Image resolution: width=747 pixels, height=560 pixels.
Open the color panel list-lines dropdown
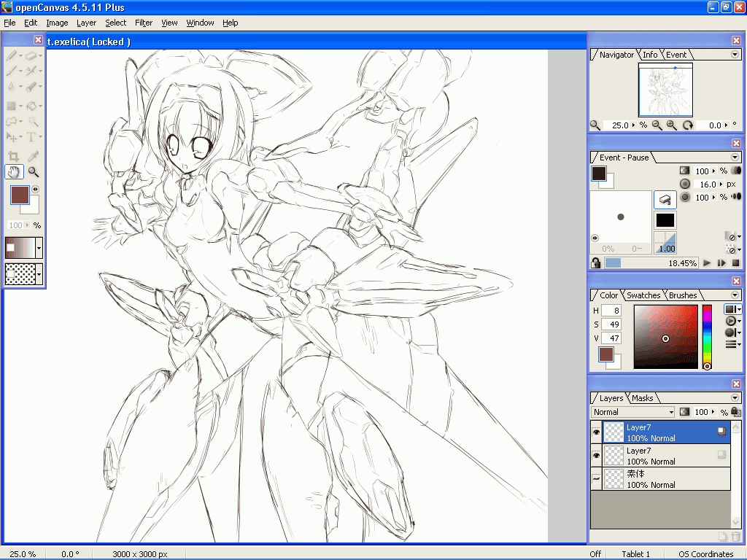click(732, 344)
